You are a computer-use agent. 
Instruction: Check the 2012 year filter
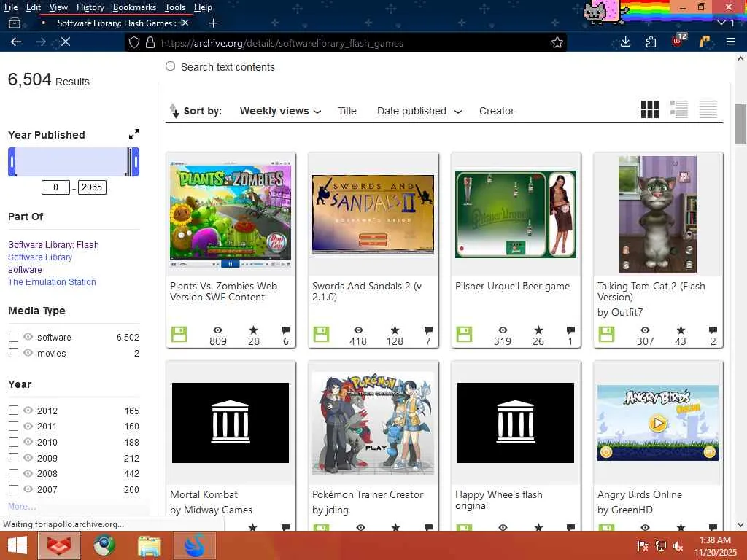tap(13, 411)
